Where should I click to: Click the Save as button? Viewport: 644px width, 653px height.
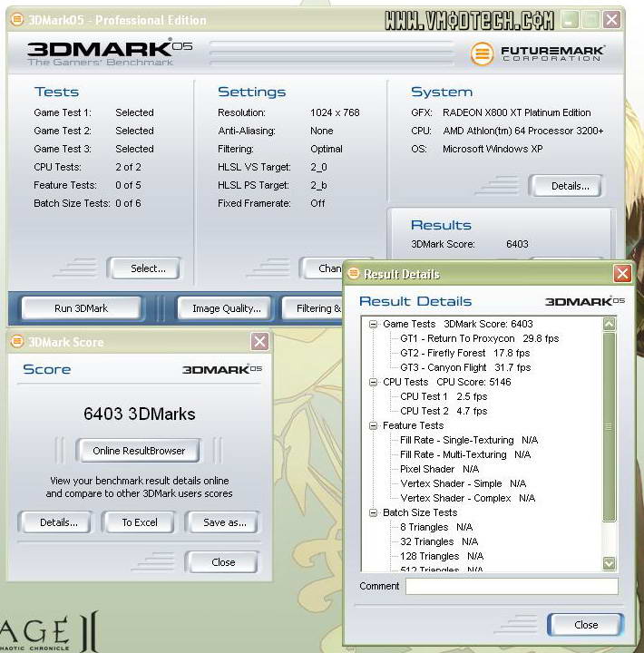click(223, 522)
